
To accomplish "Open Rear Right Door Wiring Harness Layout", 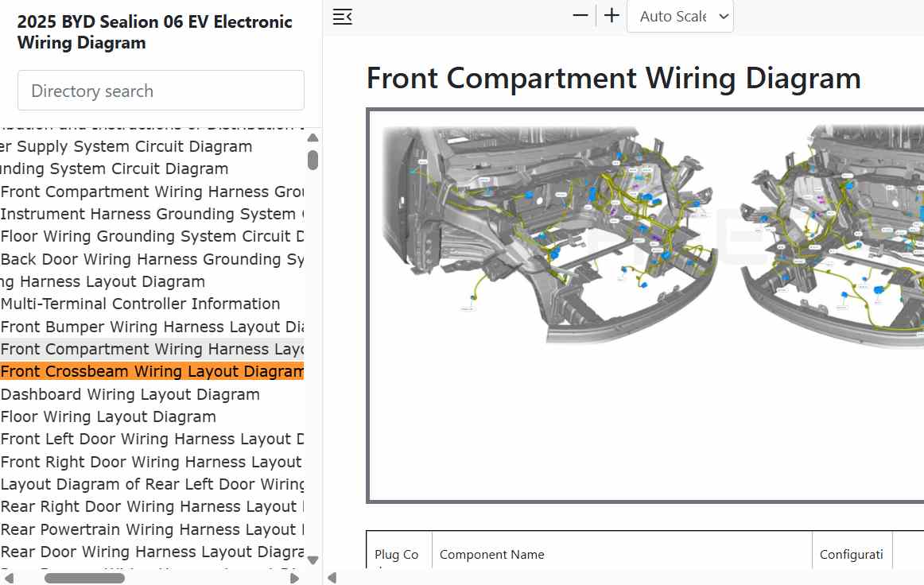I will point(152,507).
